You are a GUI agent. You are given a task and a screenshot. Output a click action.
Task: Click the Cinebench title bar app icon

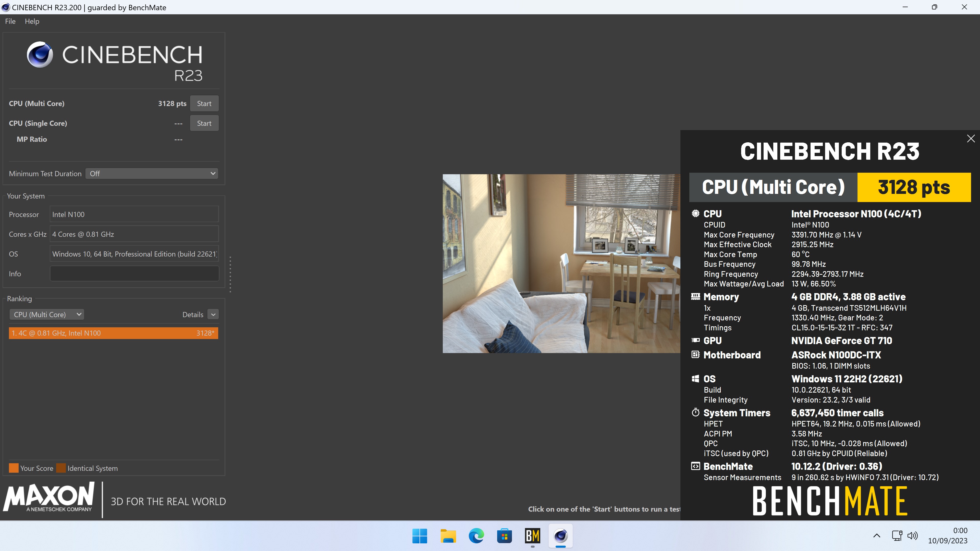[x=6, y=7]
